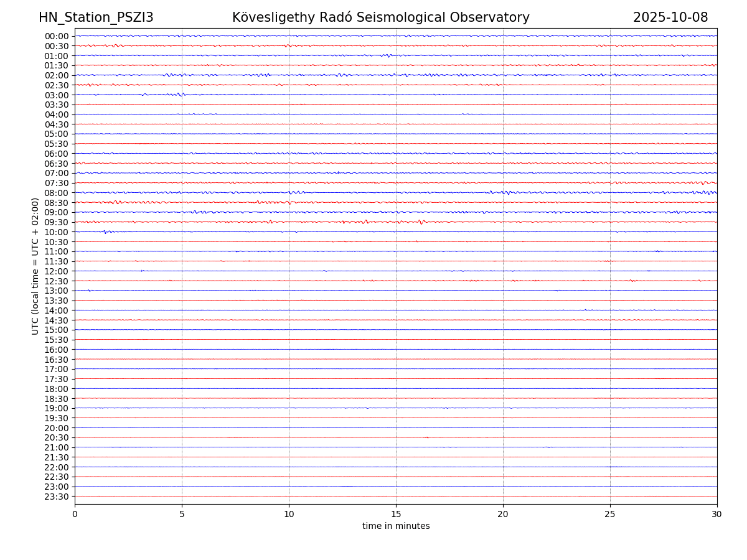
Task: Select the 00:00 trace time label
Action: point(57,36)
